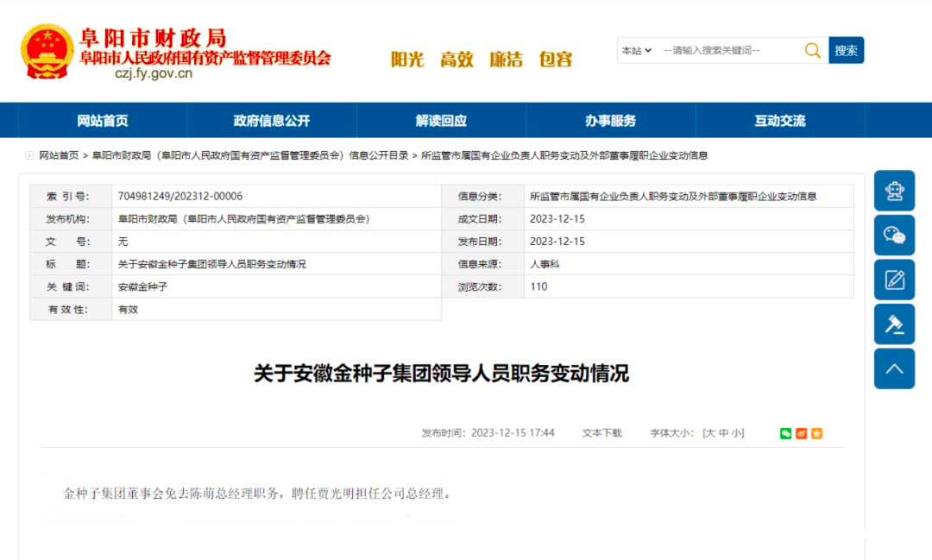Share article via green WeChat icon
Viewport: 932px width, 560px height.
point(785,433)
